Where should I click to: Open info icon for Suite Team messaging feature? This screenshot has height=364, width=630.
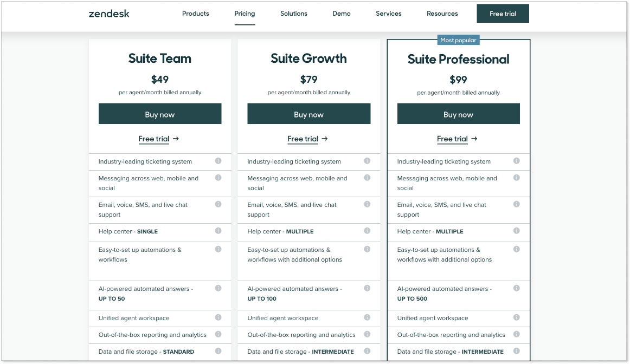[218, 178]
